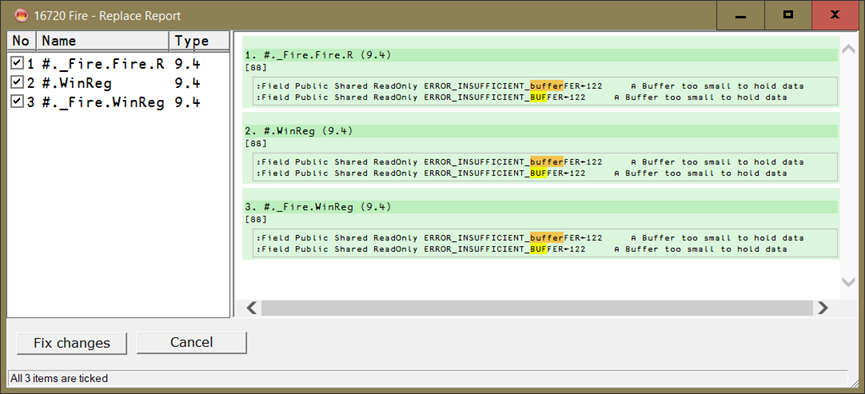Close the Replace Report window

click(x=836, y=15)
